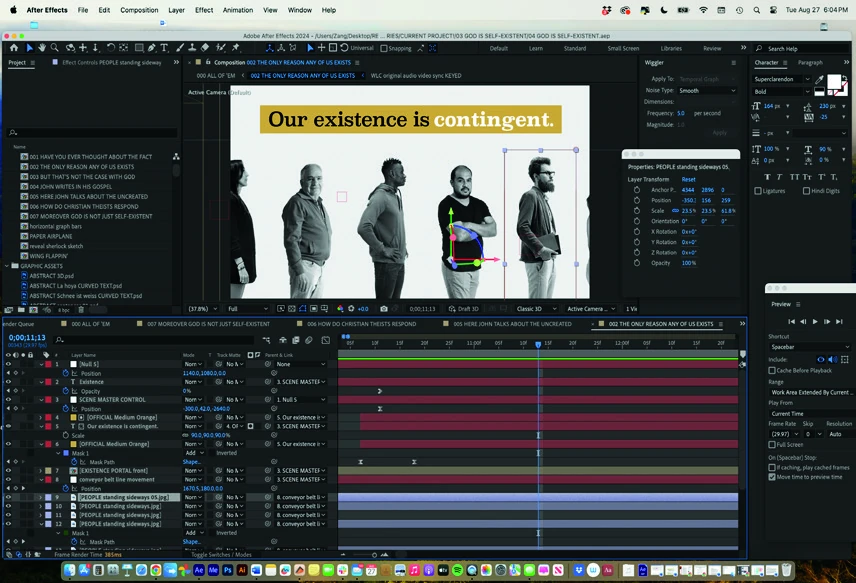Select the Pen tool

pos(151,48)
